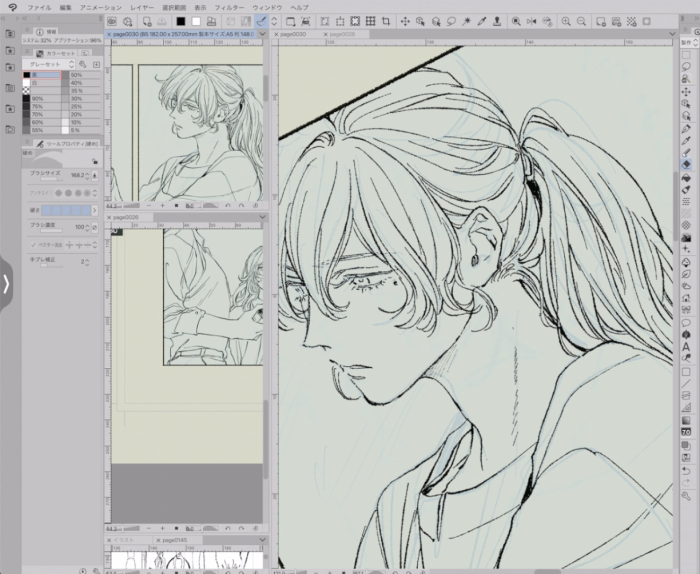Click the small tab beside the カラーセット tab
The image size is (700, 574).
click(84, 53)
